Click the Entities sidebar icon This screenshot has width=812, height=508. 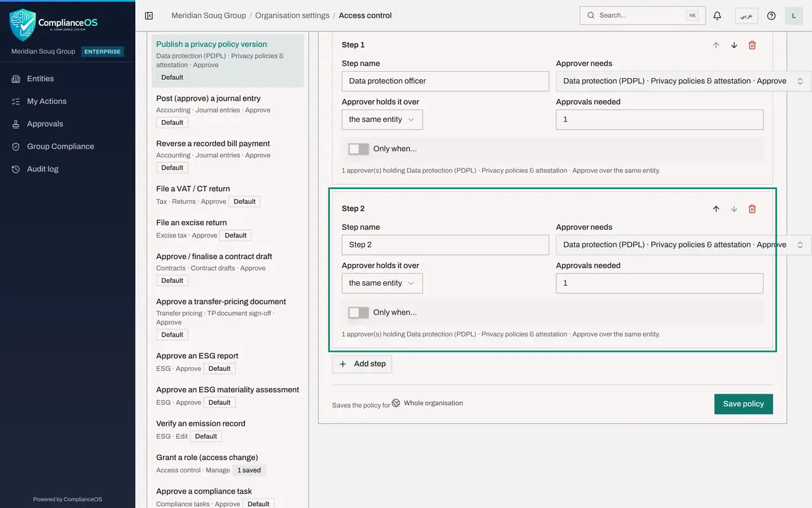coord(16,79)
